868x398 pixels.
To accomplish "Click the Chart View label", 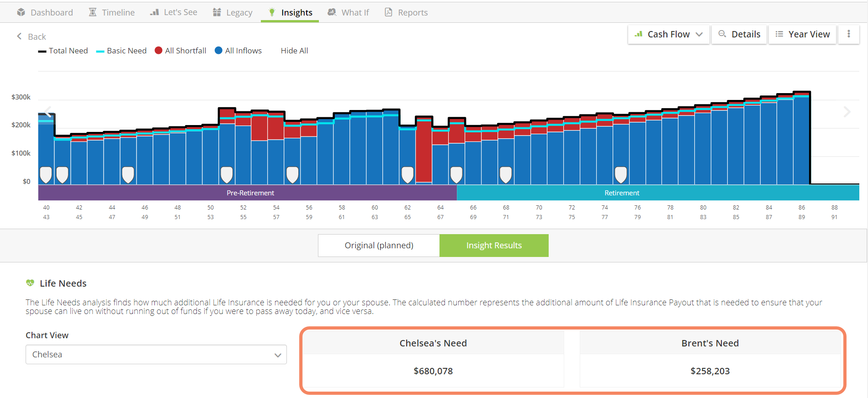I will pos(47,335).
